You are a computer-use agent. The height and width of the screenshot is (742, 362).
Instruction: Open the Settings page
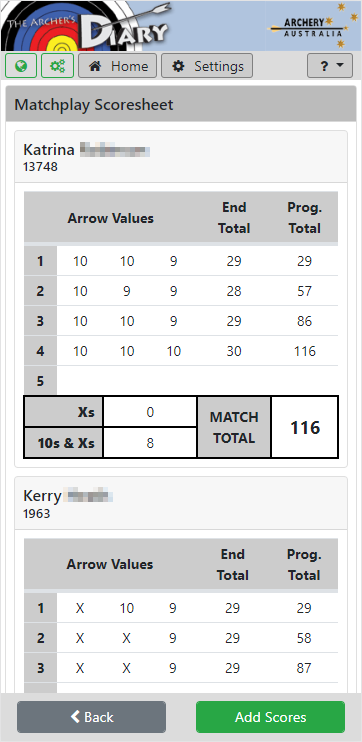tap(207, 66)
